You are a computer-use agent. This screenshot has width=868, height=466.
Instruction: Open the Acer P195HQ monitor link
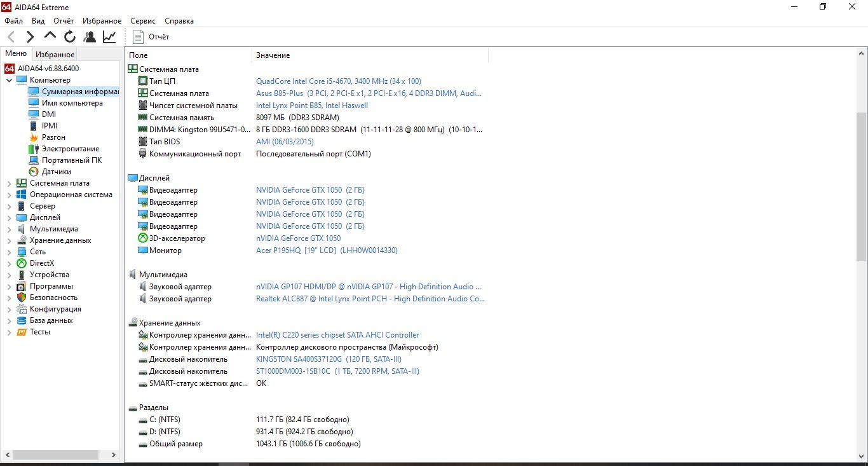(x=327, y=250)
